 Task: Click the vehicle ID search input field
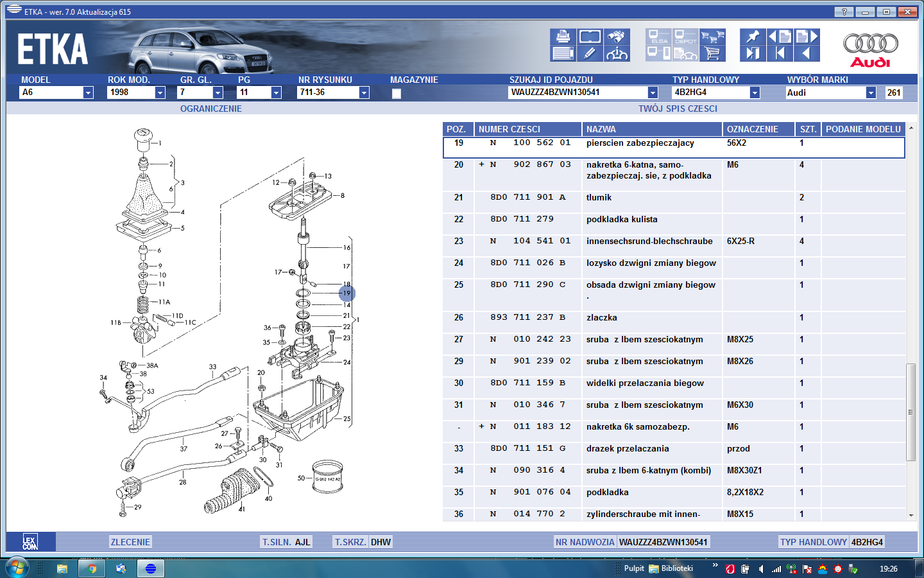[x=578, y=92]
